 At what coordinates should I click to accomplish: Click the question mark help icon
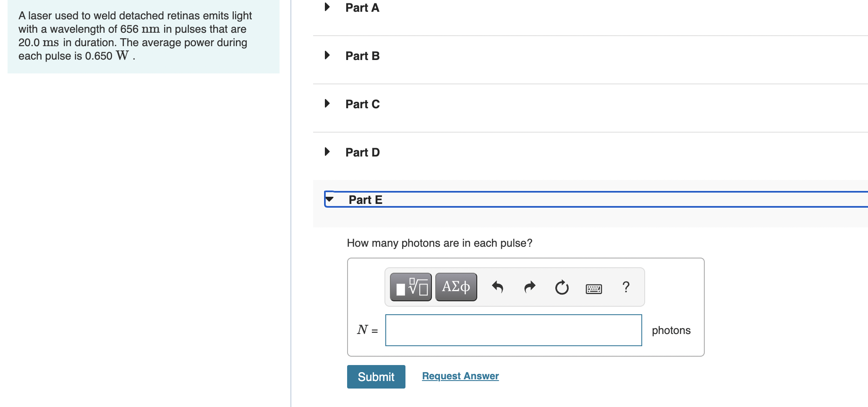pos(626,287)
